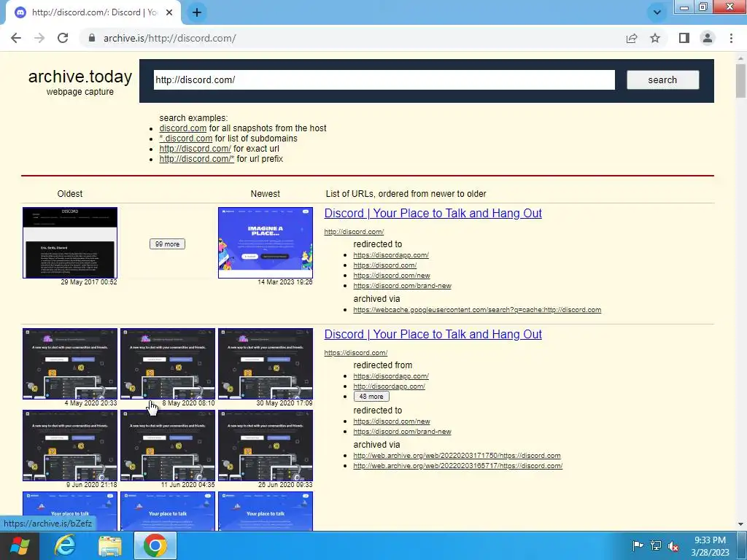Open http://discord.com/* url prefix example
Viewport: 747px width, 560px height.
[196, 159]
